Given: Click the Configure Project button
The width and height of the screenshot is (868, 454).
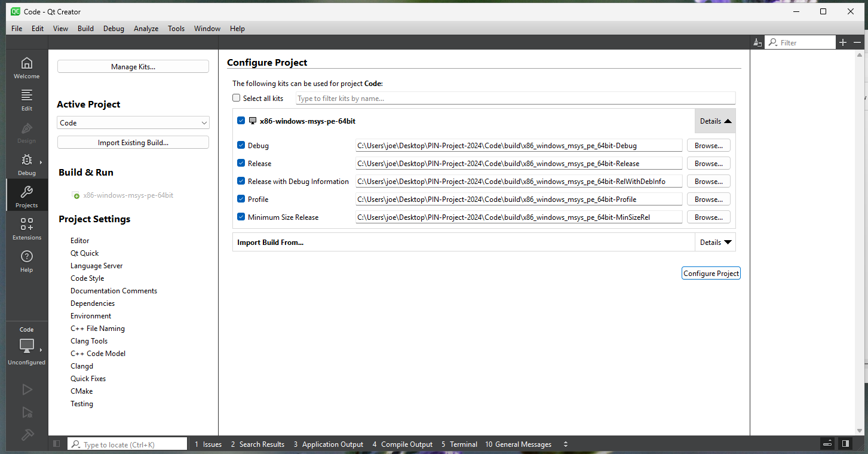Looking at the screenshot, I should point(711,273).
